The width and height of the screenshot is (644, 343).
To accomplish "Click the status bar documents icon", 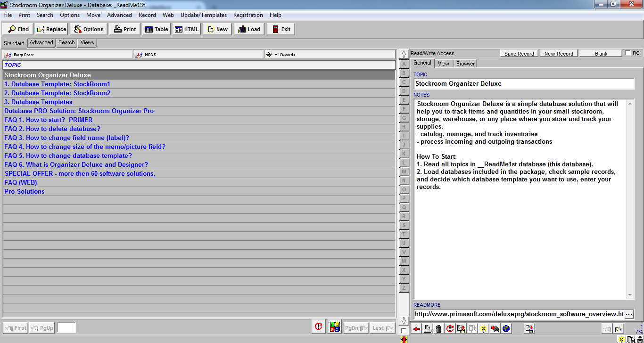I will 631,339.
